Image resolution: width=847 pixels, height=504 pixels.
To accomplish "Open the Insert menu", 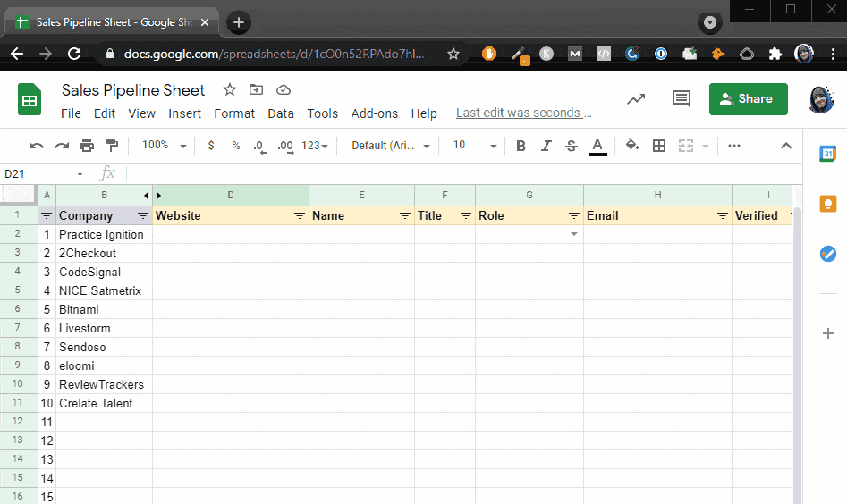I will (x=184, y=113).
